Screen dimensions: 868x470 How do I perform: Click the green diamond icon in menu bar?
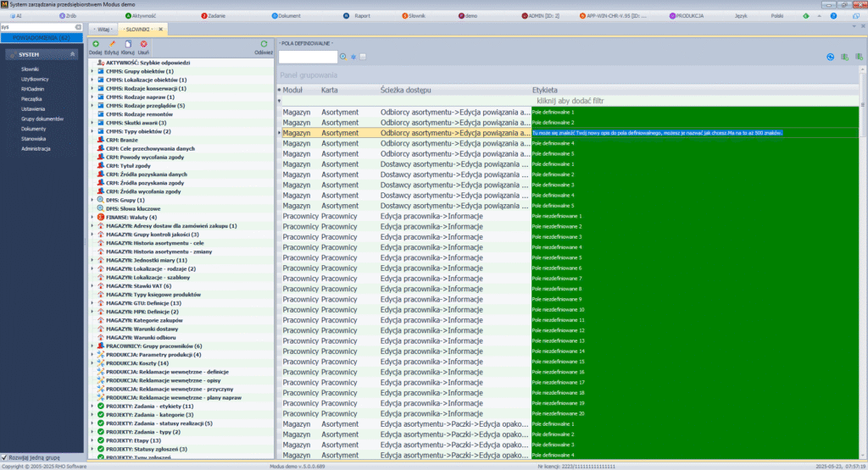click(x=806, y=16)
